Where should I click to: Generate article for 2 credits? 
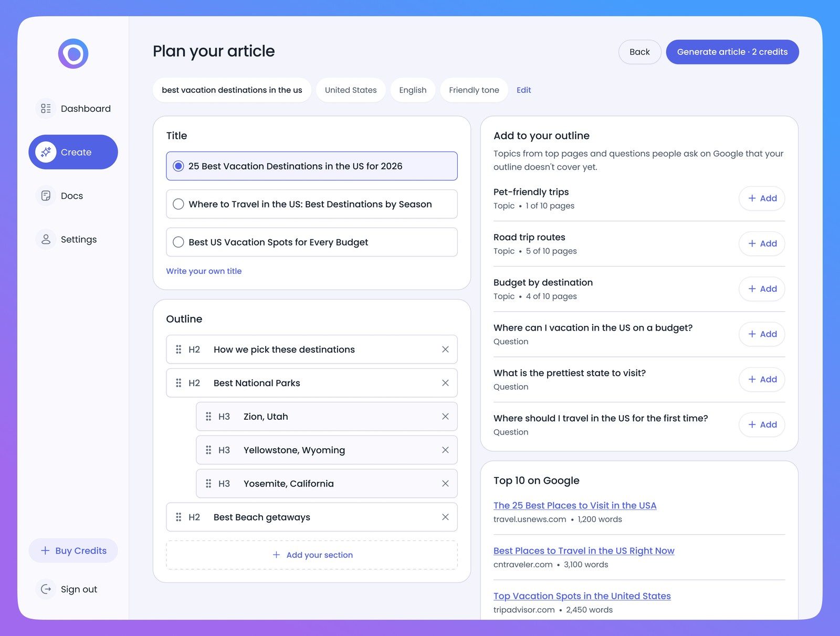732,52
